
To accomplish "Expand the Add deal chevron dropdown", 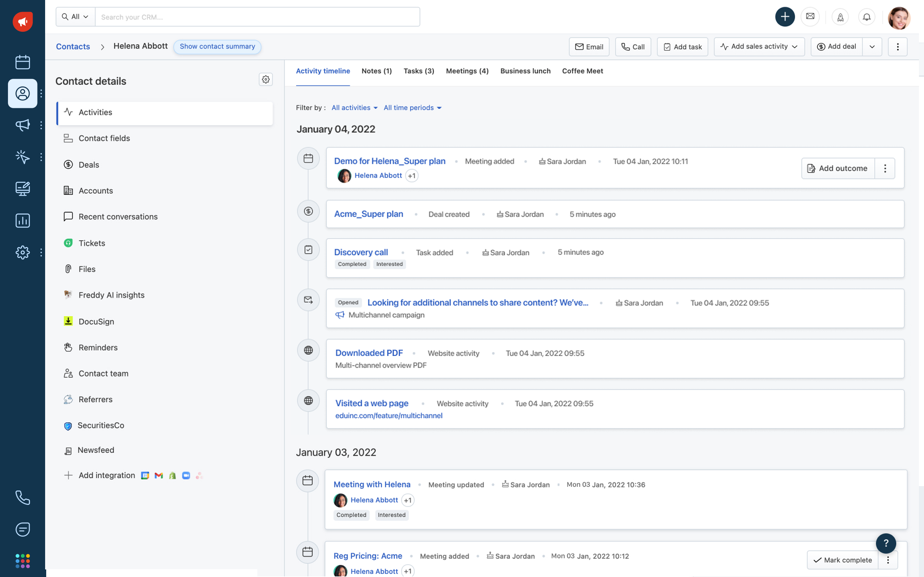I will coord(872,46).
